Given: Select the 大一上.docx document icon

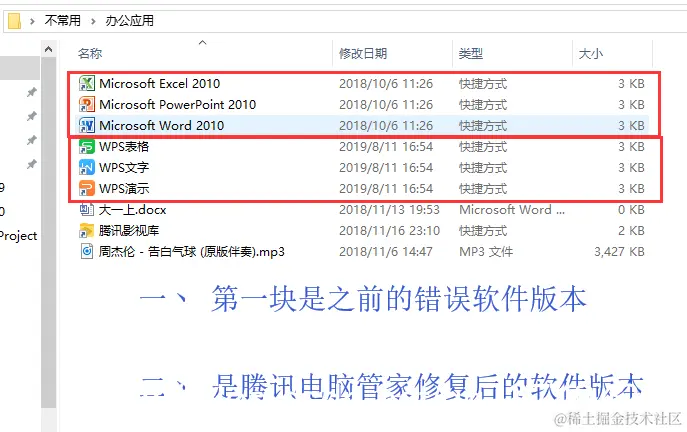Looking at the screenshot, I should coord(87,209).
